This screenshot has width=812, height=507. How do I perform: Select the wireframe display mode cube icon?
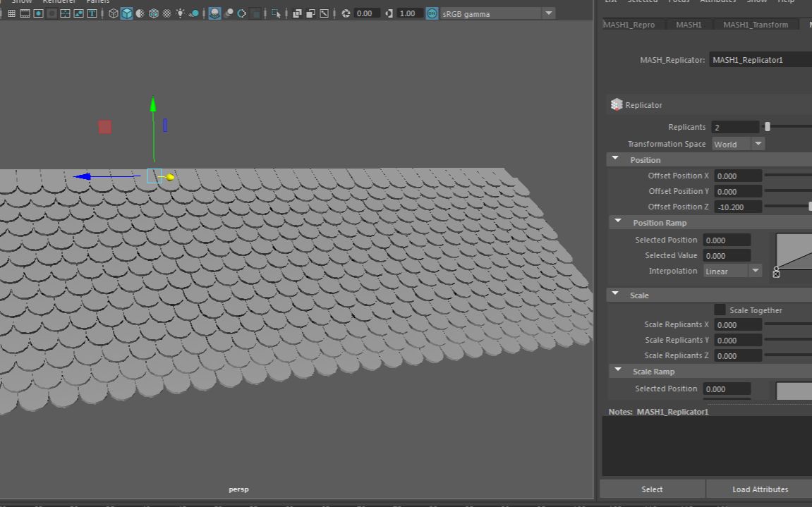pyautogui.click(x=113, y=13)
